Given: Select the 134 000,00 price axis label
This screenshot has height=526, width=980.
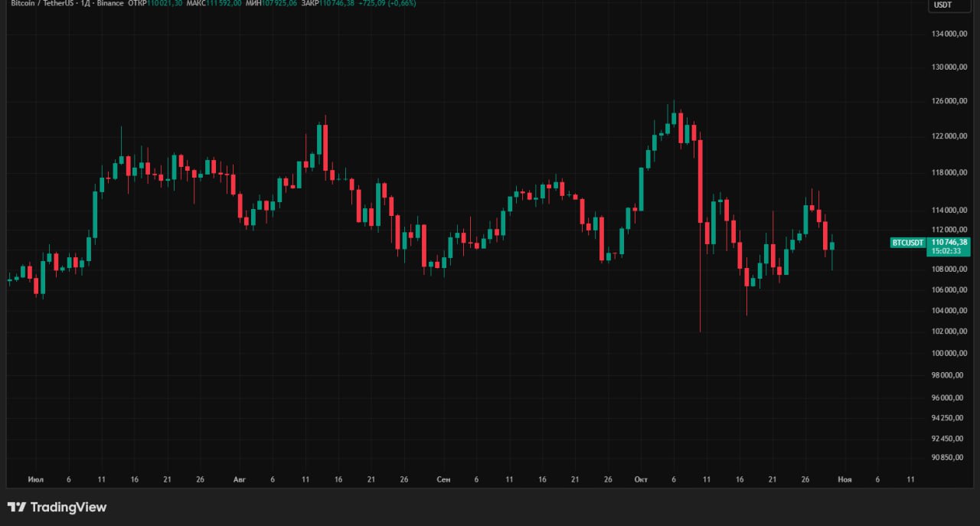Looking at the screenshot, I should (949, 34).
